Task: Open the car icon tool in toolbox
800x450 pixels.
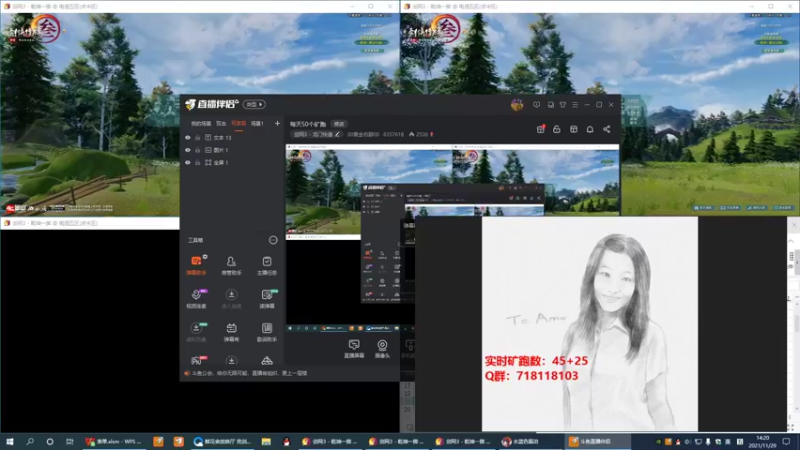Action: click(267, 361)
